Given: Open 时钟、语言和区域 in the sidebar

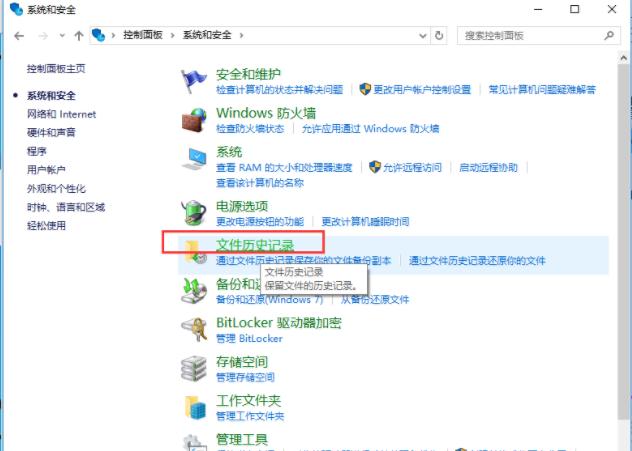Looking at the screenshot, I should (66, 207).
